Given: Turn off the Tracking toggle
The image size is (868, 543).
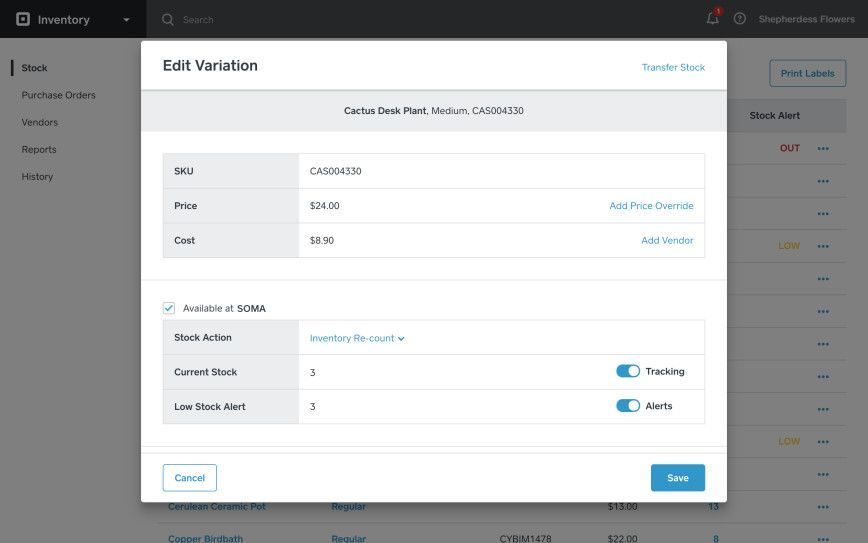Looking at the screenshot, I should [x=628, y=371].
